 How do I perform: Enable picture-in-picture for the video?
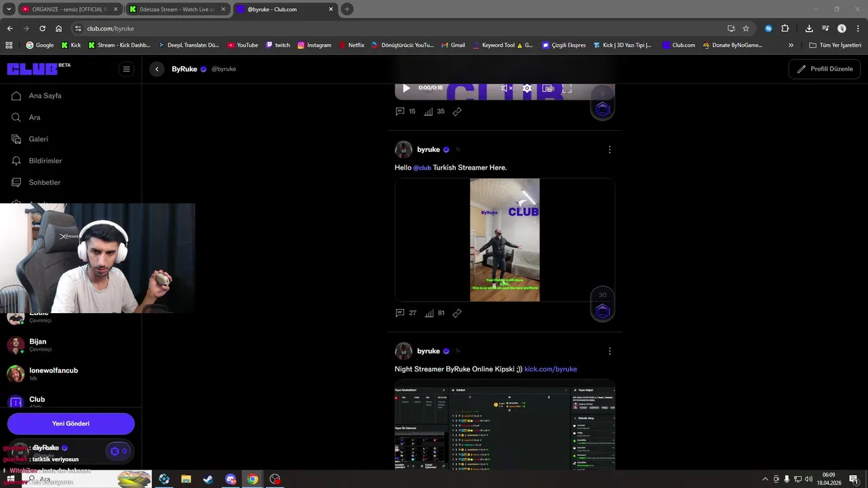(x=547, y=88)
